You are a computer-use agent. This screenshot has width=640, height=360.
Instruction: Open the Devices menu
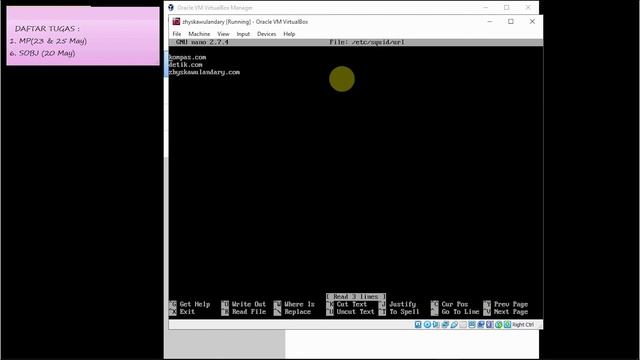point(267,34)
